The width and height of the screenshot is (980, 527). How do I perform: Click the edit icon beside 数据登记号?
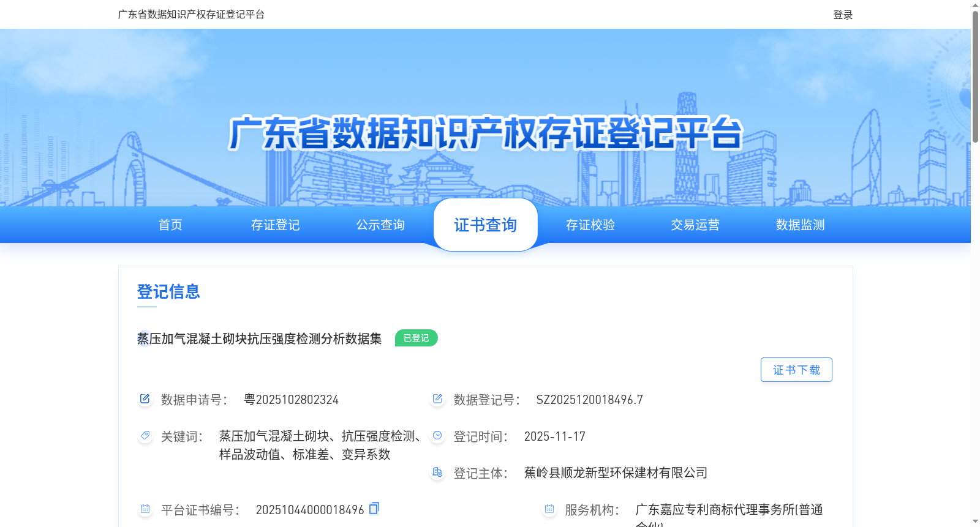pos(437,399)
